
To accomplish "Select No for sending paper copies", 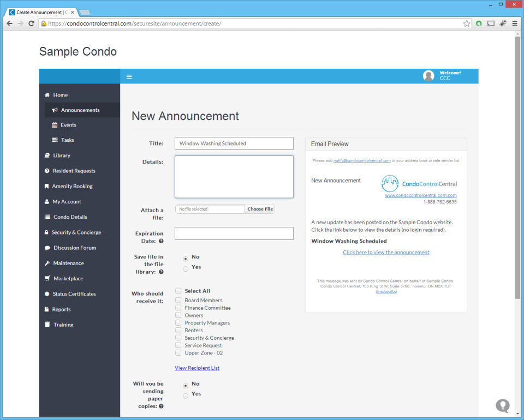I will point(186,386).
